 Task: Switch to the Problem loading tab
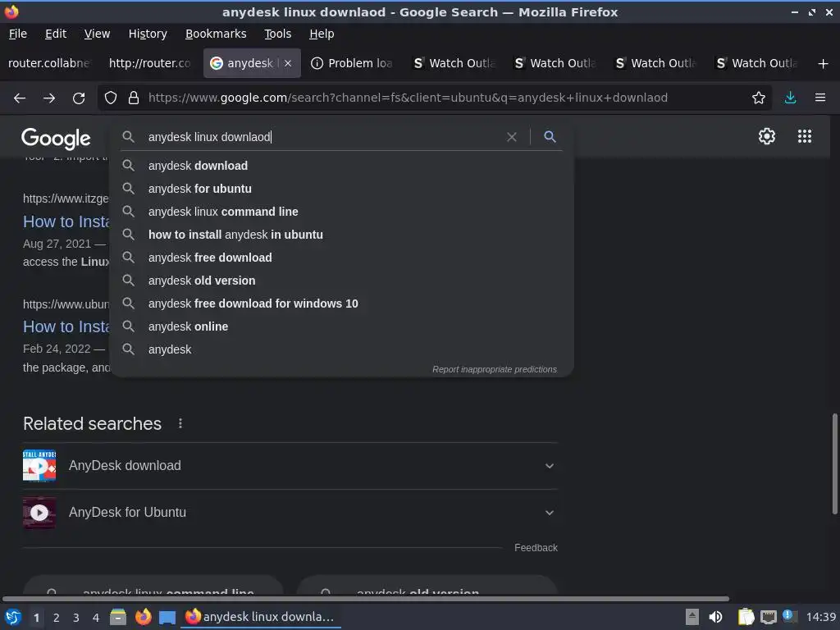[x=353, y=63]
